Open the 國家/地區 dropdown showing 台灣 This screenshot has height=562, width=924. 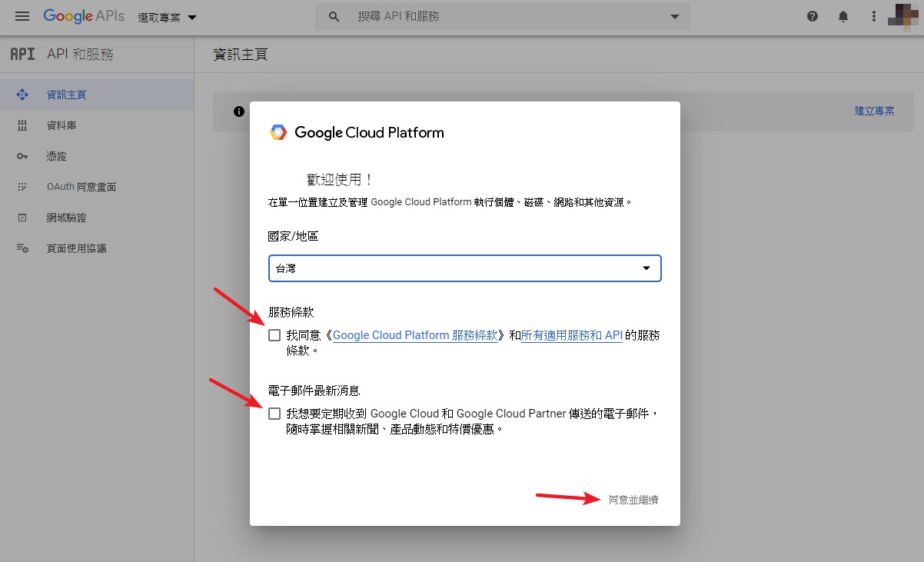click(x=464, y=268)
